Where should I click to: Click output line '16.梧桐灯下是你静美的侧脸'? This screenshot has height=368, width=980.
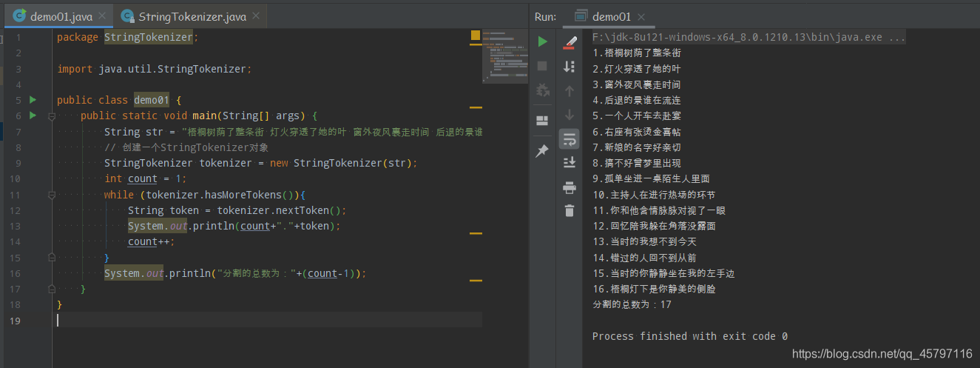coord(654,290)
